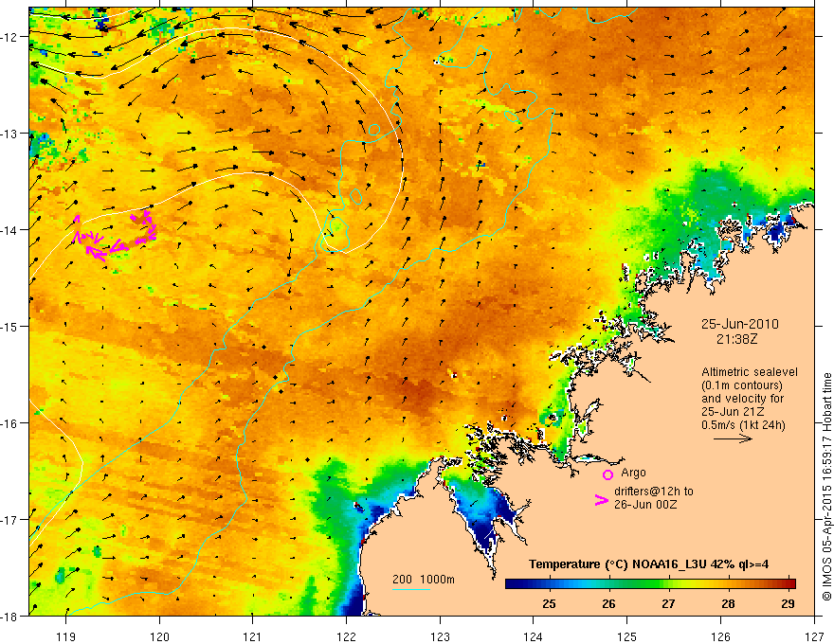Viewport: 834px width, 644px height.
Task: Click the longitude label 124
Action: [533, 636]
